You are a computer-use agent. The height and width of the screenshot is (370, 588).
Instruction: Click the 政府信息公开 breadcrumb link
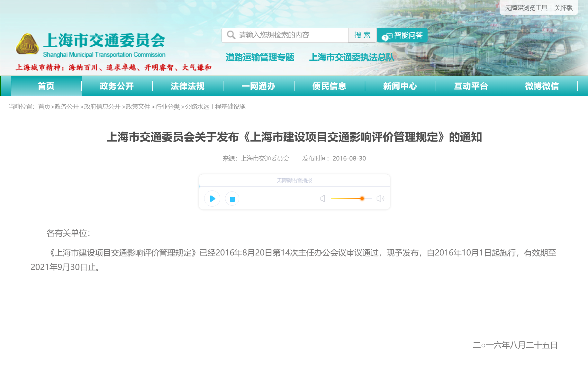pos(102,106)
